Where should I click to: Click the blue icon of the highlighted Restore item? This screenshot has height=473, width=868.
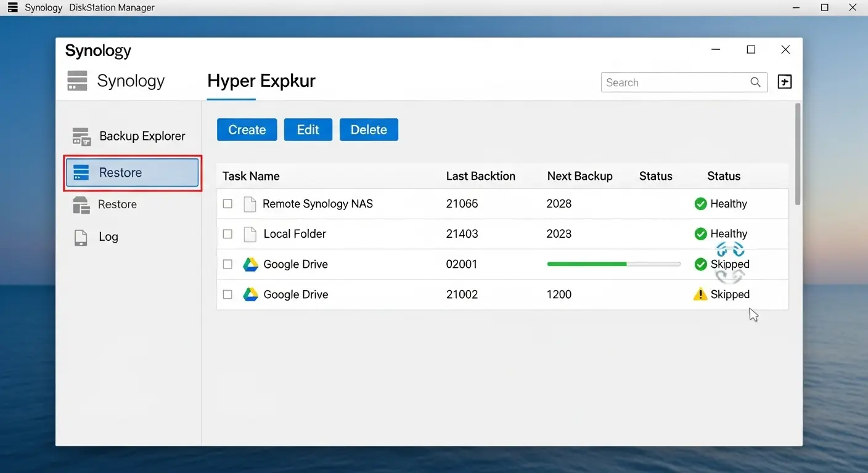[81, 172]
